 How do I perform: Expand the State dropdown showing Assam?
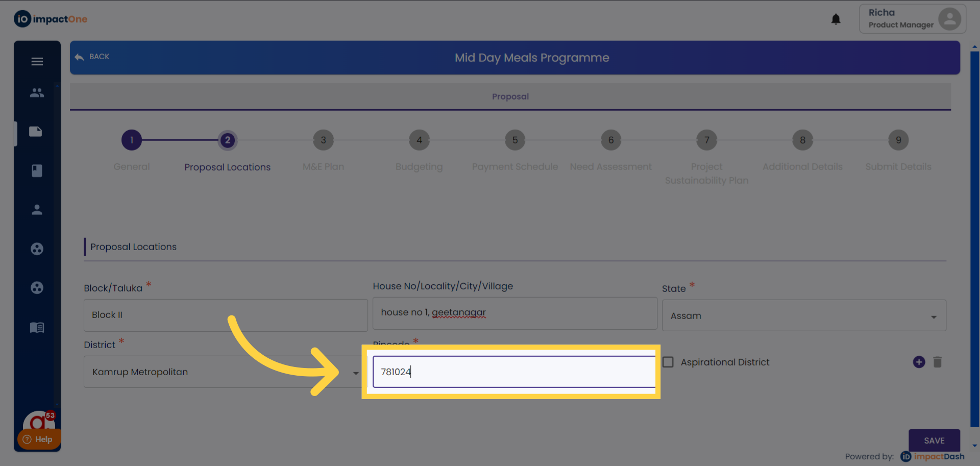coord(803,316)
